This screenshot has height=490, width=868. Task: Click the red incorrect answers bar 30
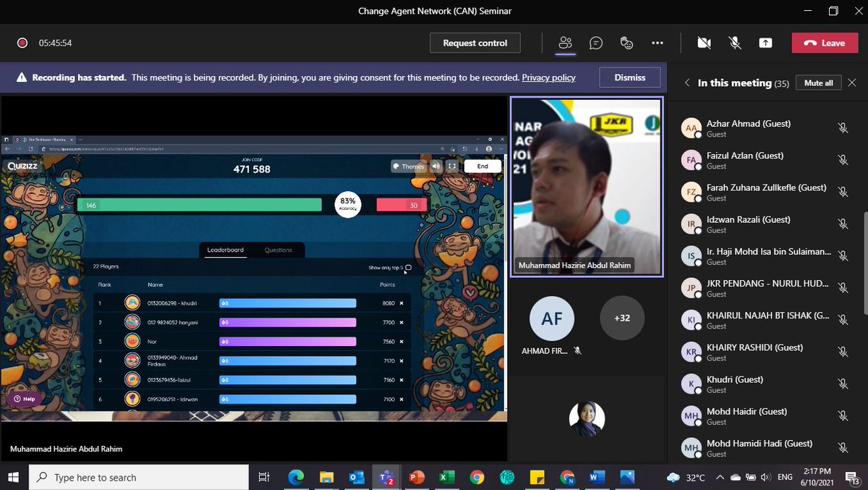[x=401, y=206]
